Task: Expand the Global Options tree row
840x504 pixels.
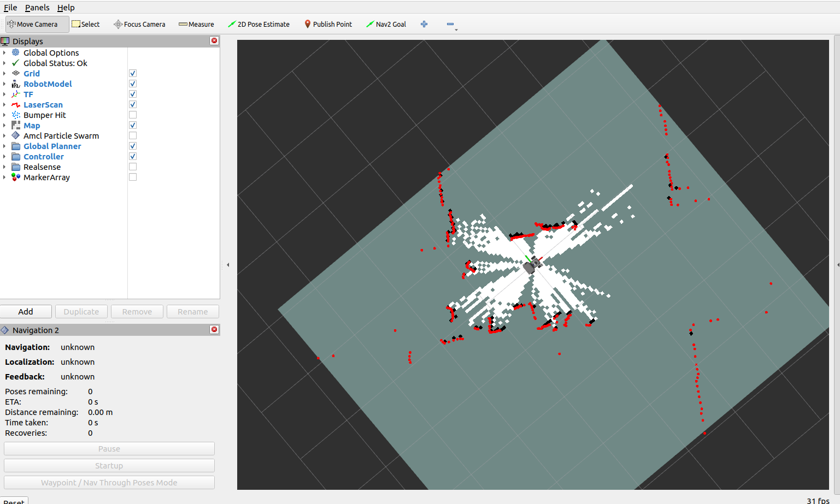Action: pos(4,52)
